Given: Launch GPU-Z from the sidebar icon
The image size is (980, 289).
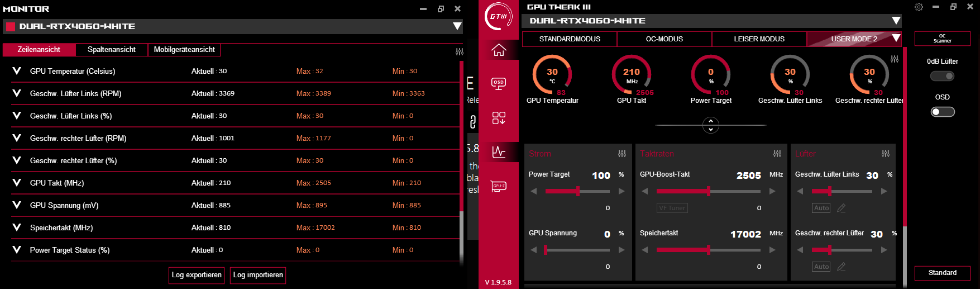Looking at the screenshot, I should click(x=499, y=186).
